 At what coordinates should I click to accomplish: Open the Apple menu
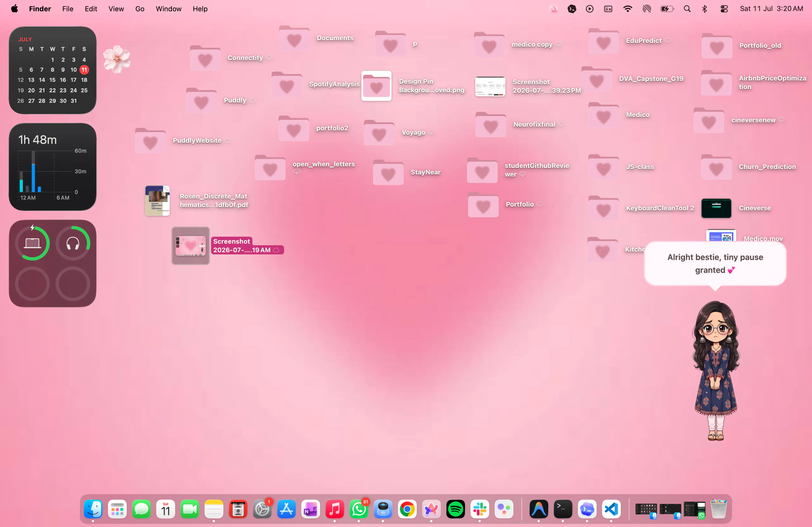tap(14, 9)
